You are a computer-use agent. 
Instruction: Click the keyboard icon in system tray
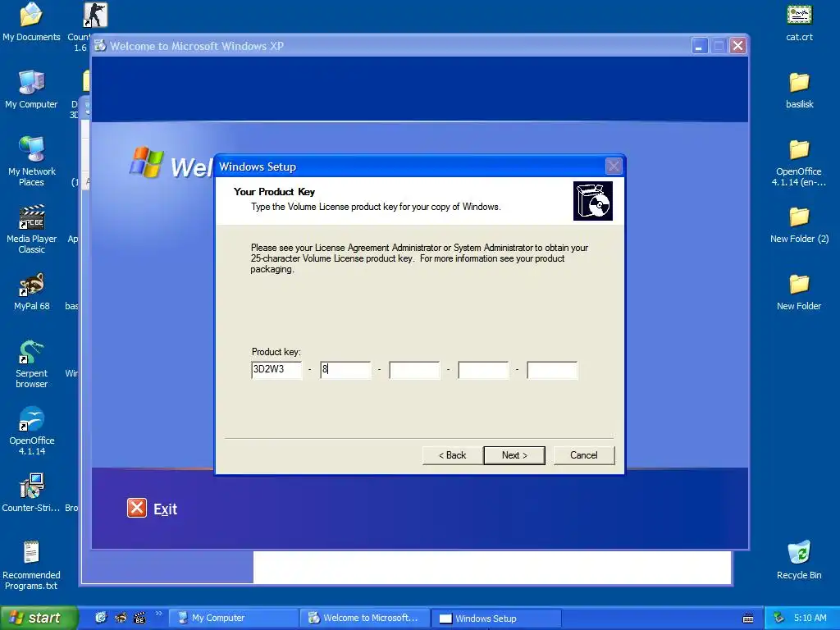tap(748, 619)
